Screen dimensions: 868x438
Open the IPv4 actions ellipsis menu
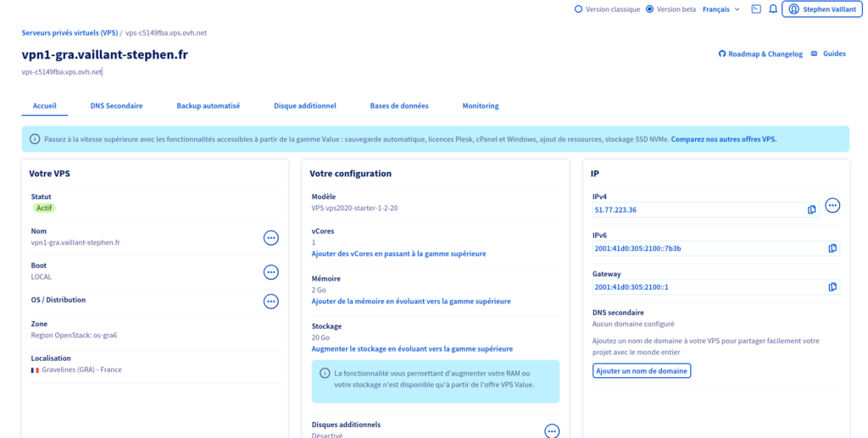[x=832, y=205]
